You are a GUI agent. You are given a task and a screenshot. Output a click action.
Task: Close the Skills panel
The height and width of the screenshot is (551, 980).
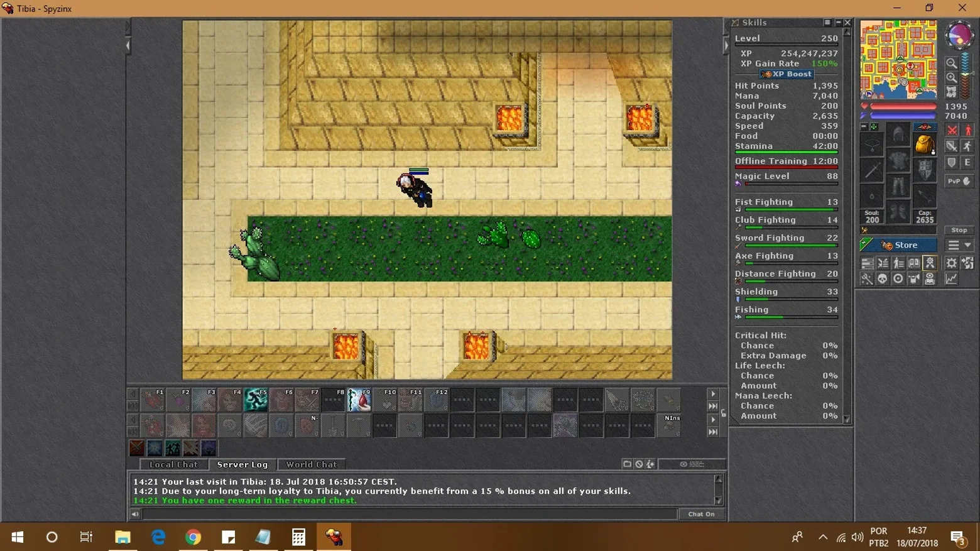tap(847, 23)
